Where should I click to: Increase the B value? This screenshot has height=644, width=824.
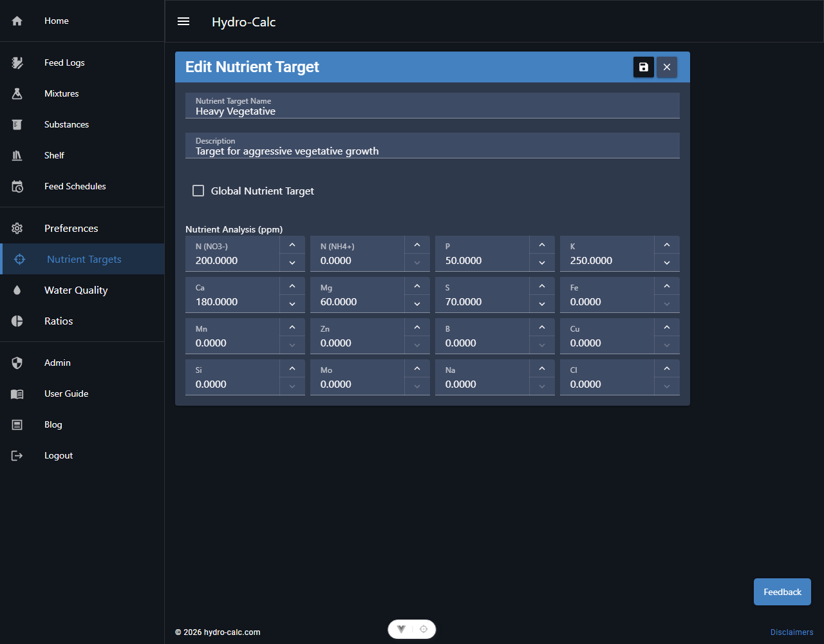tap(542, 327)
